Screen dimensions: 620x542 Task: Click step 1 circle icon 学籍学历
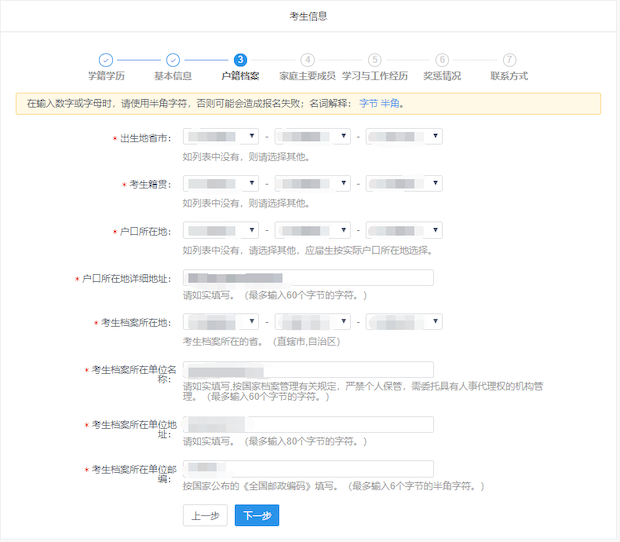coord(106,60)
